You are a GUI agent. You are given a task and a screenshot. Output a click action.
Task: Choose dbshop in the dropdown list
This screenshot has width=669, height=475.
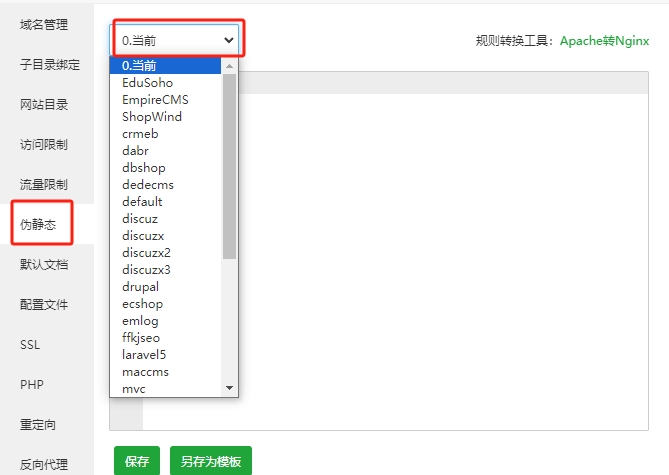pos(166,168)
